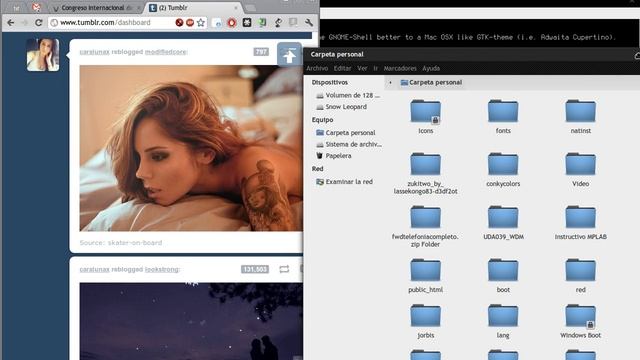The width and height of the screenshot is (640, 360).
Task: Open the Marcadores menu
Action: 400,68
